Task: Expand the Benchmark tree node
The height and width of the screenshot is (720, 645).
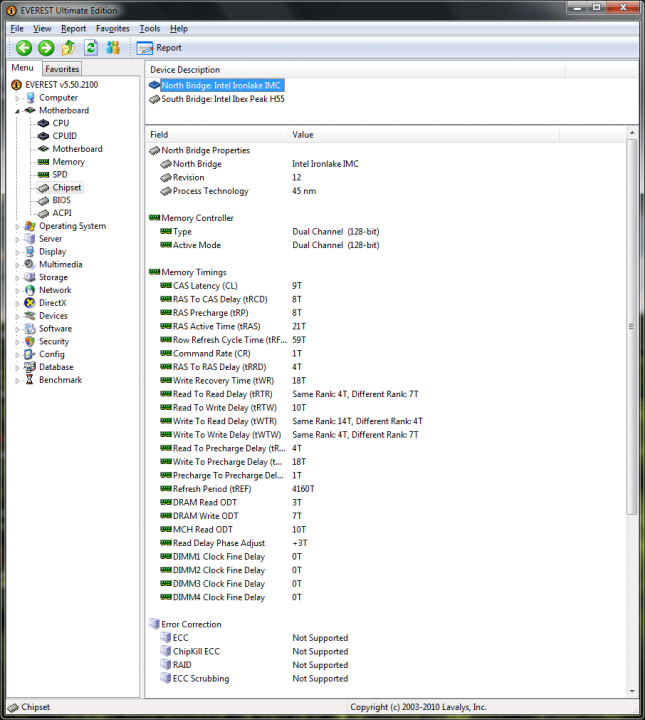Action: click(17, 381)
